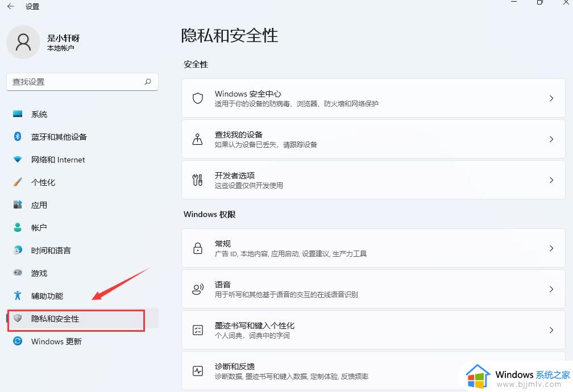
Task: Click the 本地帐户 label
Action: click(61, 48)
